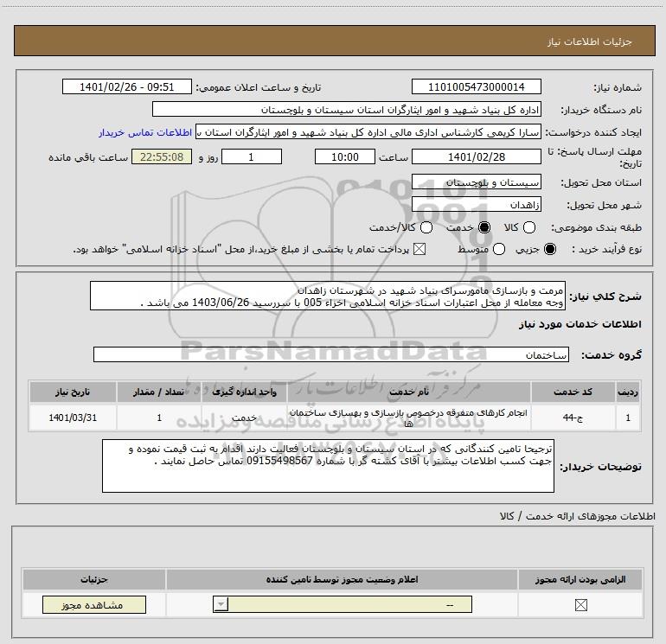Select the جزیی purchase type radio
The width and height of the screenshot is (666, 644).
[x=550, y=249]
